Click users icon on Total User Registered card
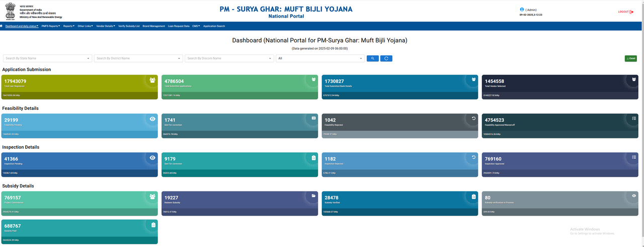Screen dimensions: 644x247 [x=152, y=80]
